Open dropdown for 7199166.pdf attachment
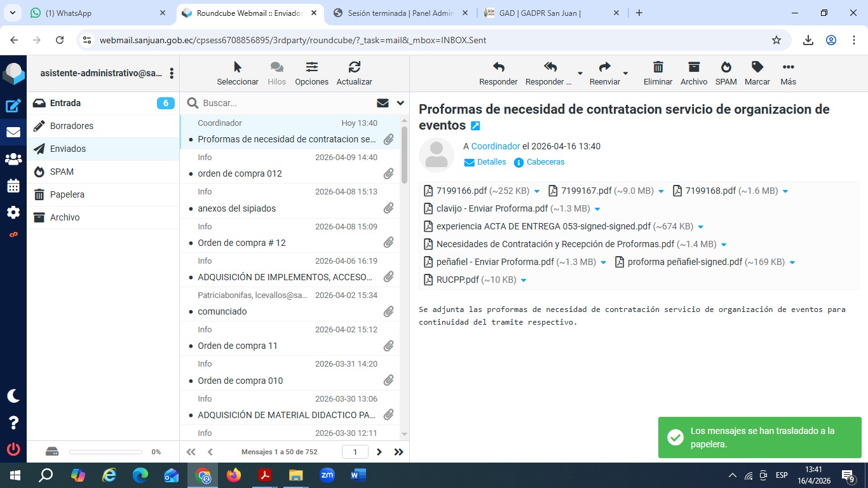 coord(537,191)
